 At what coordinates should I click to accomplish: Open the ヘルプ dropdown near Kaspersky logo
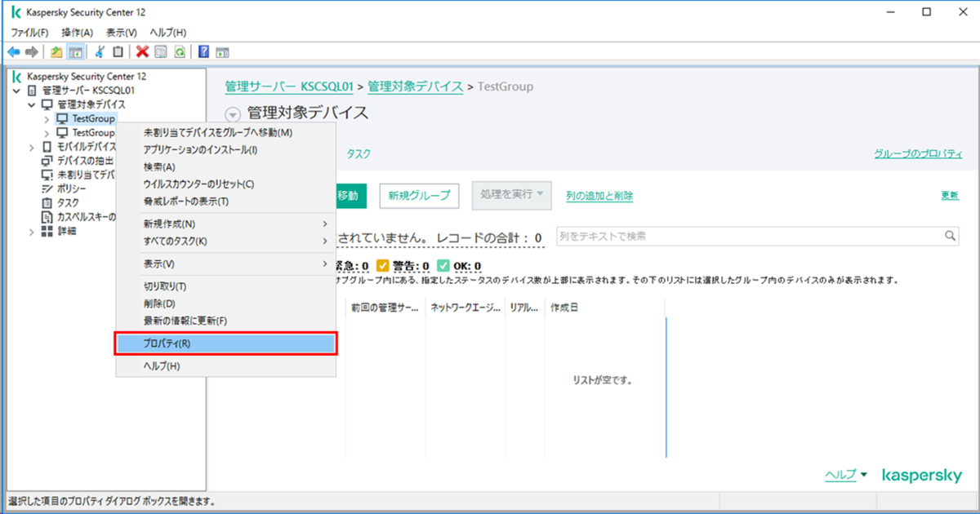[846, 474]
